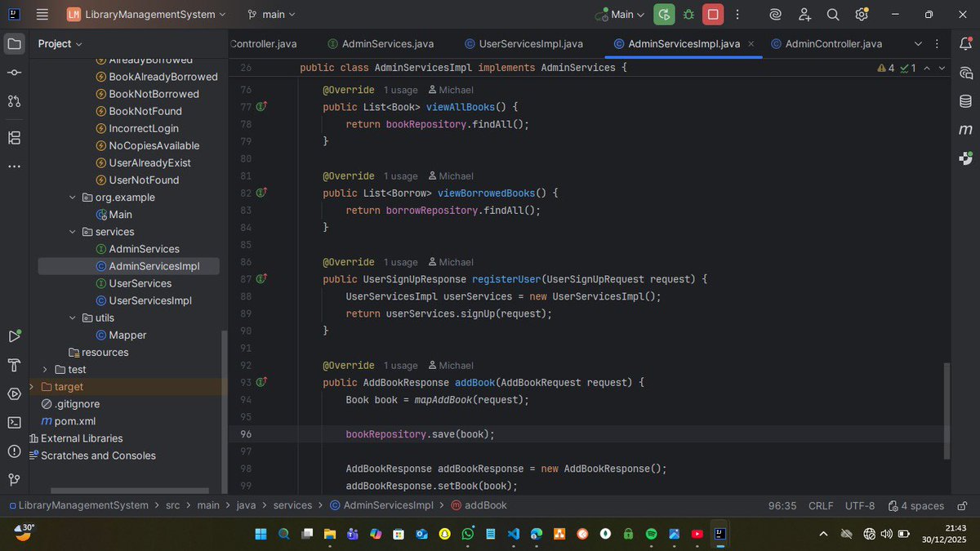This screenshot has height=551, width=980.
Task: Open Code With Me add-user icon
Action: [x=804, y=14]
